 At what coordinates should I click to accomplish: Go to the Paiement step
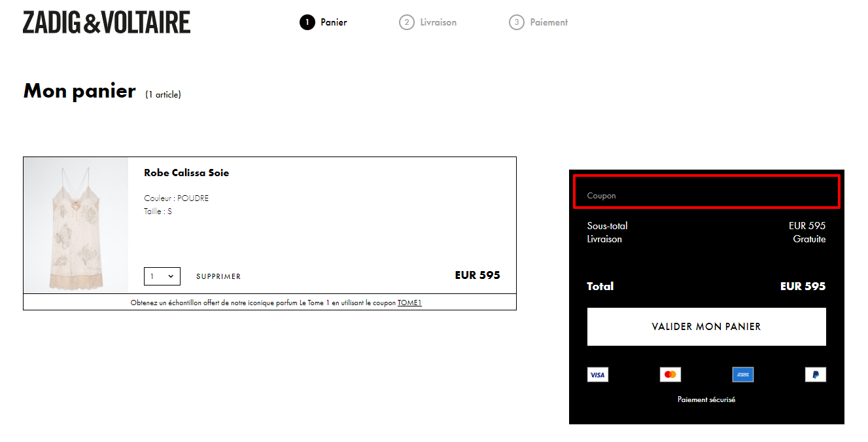(549, 22)
